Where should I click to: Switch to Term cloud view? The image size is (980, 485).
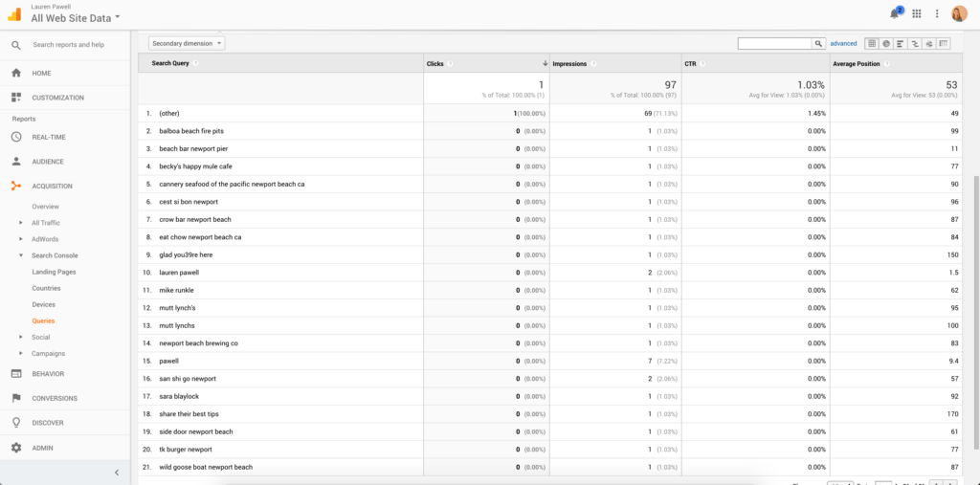click(x=929, y=43)
